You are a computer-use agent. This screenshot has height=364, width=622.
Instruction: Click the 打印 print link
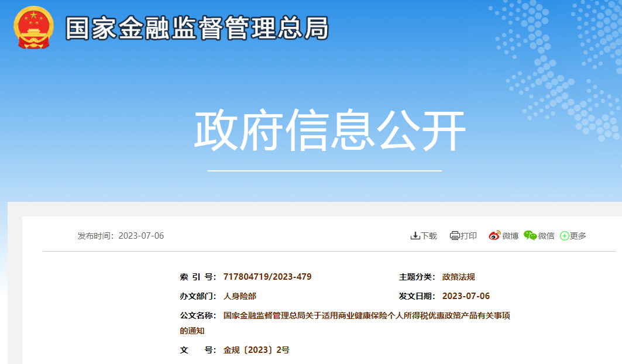(x=469, y=236)
